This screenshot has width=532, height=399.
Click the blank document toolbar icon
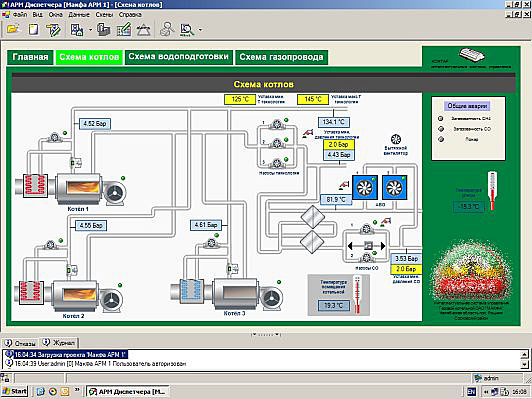coord(33,30)
